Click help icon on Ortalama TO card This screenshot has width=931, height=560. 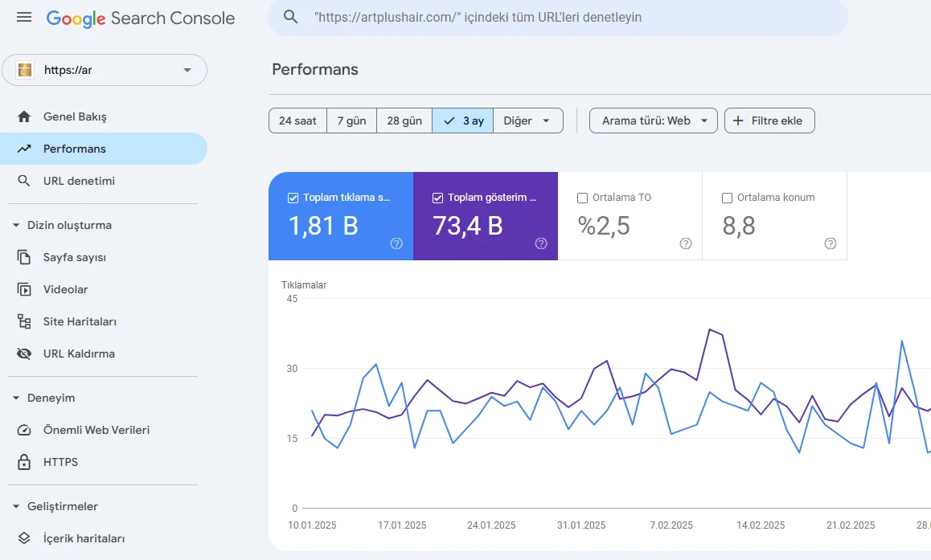point(686,243)
